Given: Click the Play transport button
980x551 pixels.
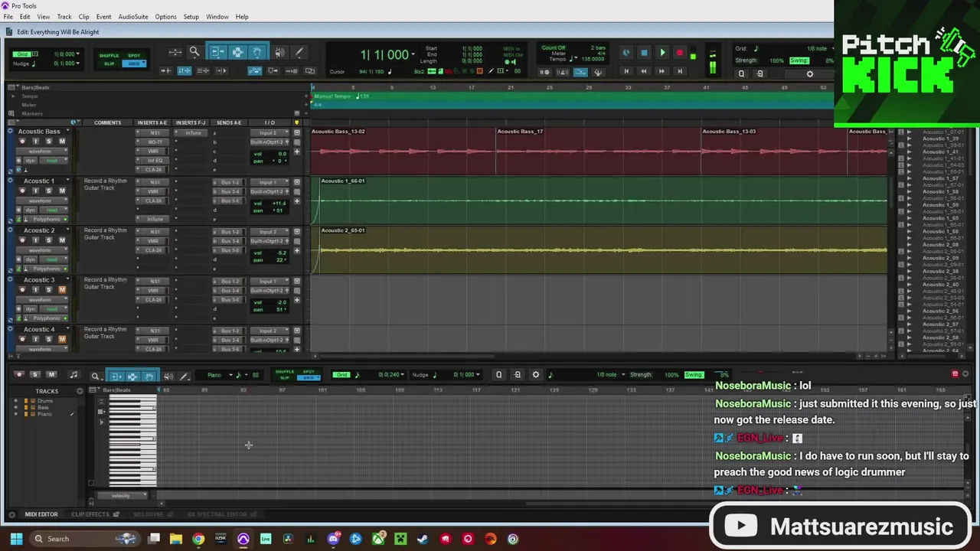Looking at the screenshot, I should click(662, 53).
